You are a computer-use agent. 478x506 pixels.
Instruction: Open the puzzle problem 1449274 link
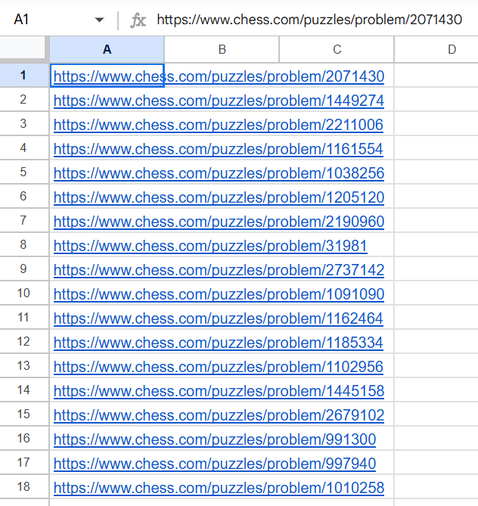click(x=219, y=101)
